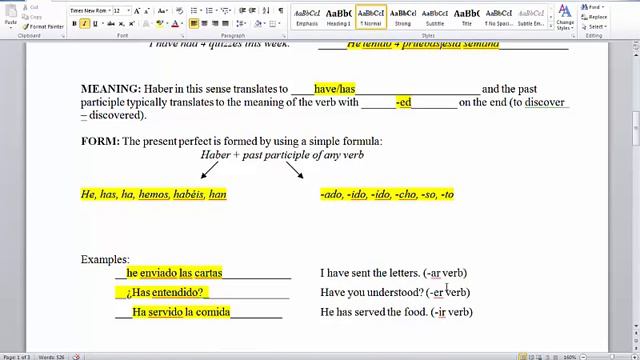Copy the selection to the clipboard
This screenshot has width=640, height=360.
[x=32, y=17]
